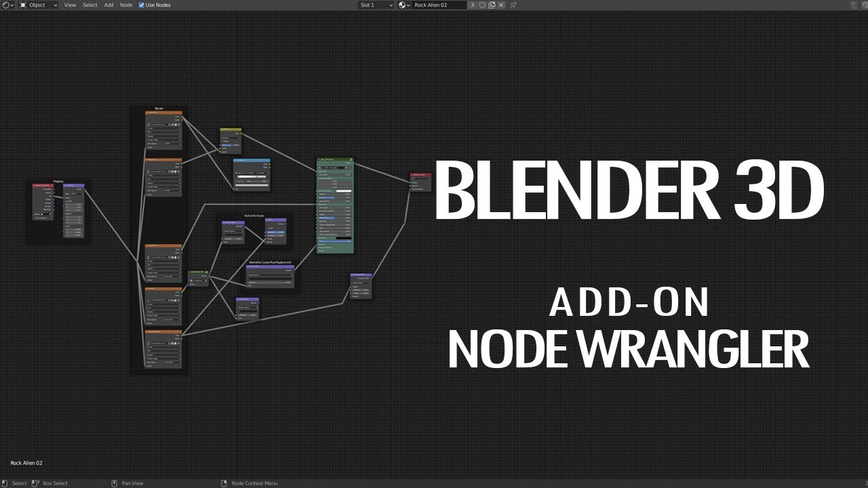Viewport: 868px width, 488px height.
Task: Unlink material with the X icon
Action: pyautogui.click(x=501, y=5)
